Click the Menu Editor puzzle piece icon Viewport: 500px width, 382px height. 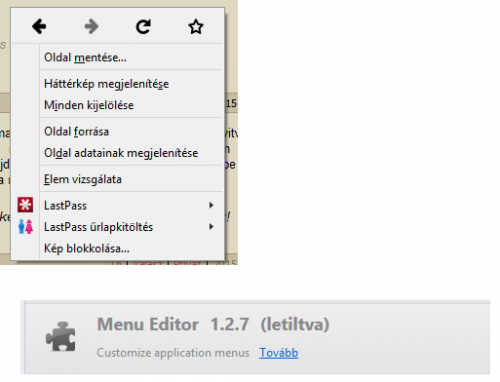tap(61, 337)
